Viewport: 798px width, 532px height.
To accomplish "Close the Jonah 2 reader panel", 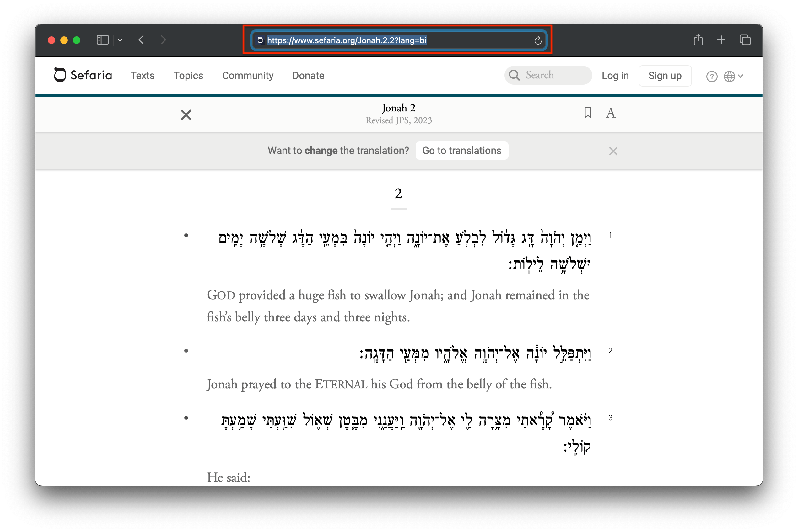I will [186, 115].
